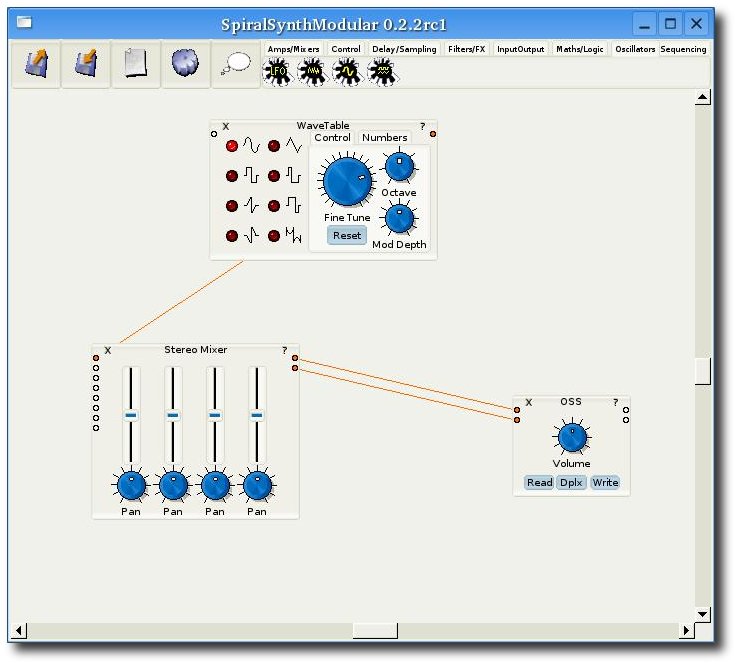Select the third-row right pulse waveform
738x666 pixels.
274,206
